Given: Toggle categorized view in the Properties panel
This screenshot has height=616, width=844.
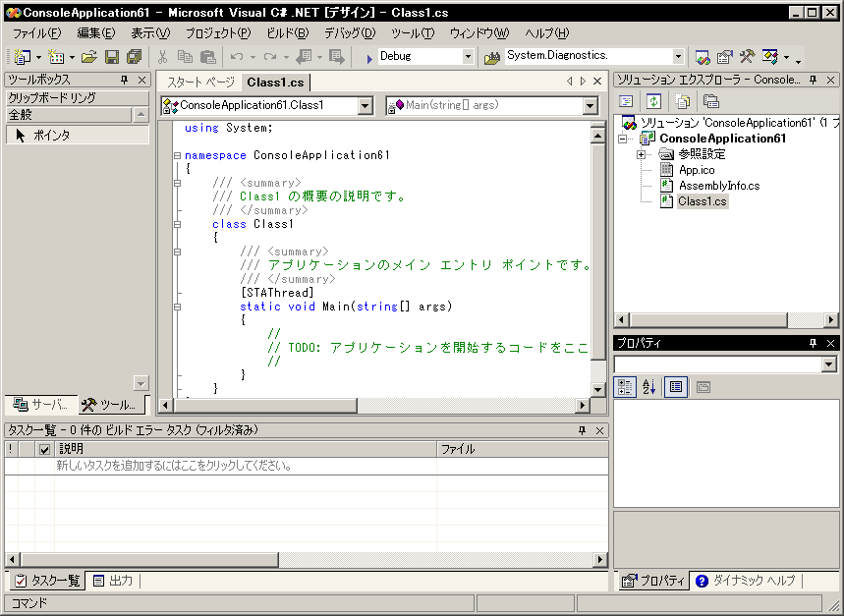Looking at the screenshot, I should pyautogui.click(x=625, y=387).
